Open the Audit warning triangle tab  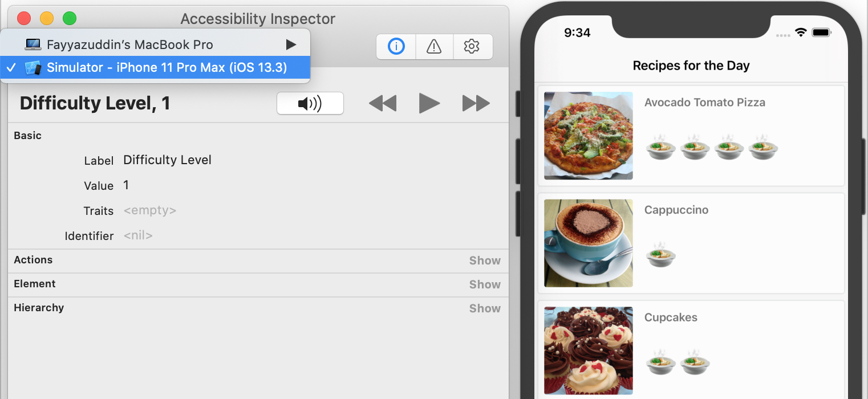[434, 47]
